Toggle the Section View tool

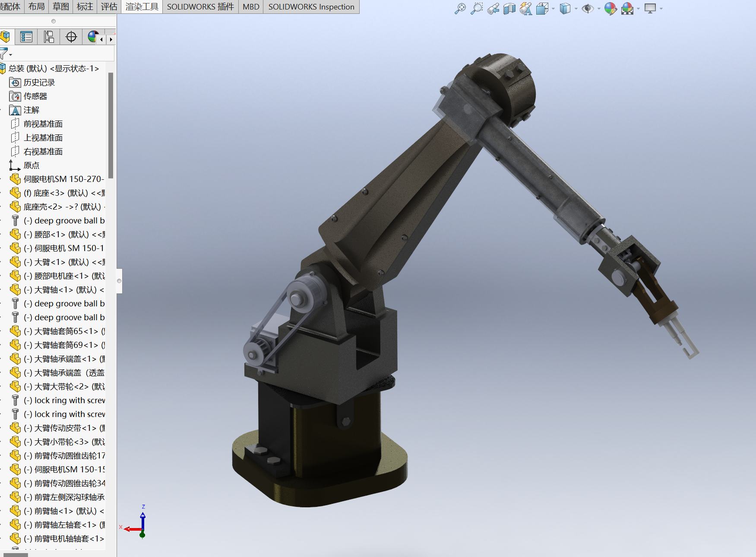[x=509, y=8]
